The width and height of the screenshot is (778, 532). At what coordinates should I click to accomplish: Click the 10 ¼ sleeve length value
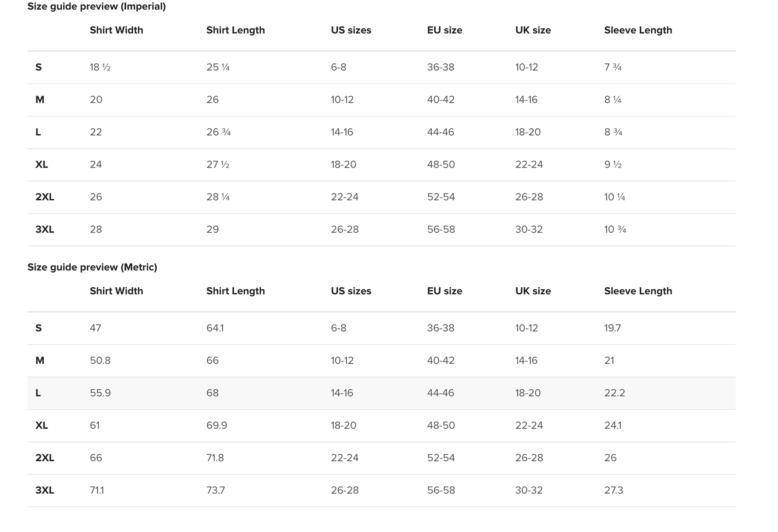614,197
